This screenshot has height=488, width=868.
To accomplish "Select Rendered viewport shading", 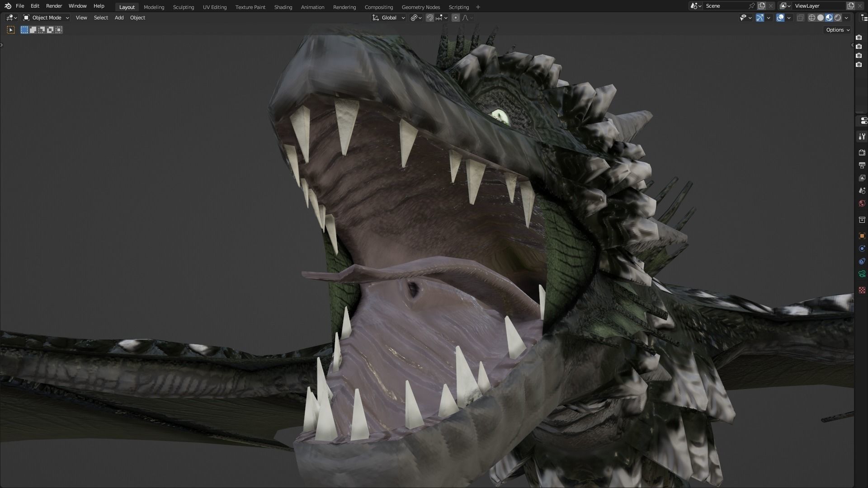I will coord(838,18).
